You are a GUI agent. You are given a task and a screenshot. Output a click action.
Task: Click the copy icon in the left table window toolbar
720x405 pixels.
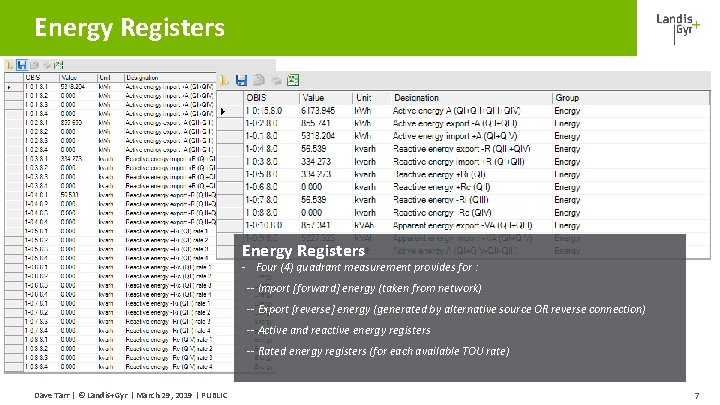[34, 65]
